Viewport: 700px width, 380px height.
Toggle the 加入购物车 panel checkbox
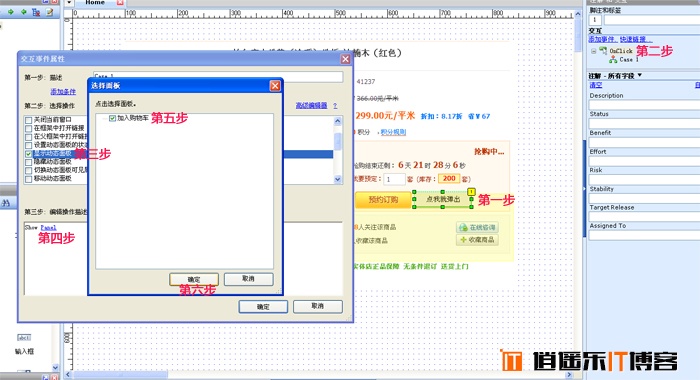pos(112,118)
